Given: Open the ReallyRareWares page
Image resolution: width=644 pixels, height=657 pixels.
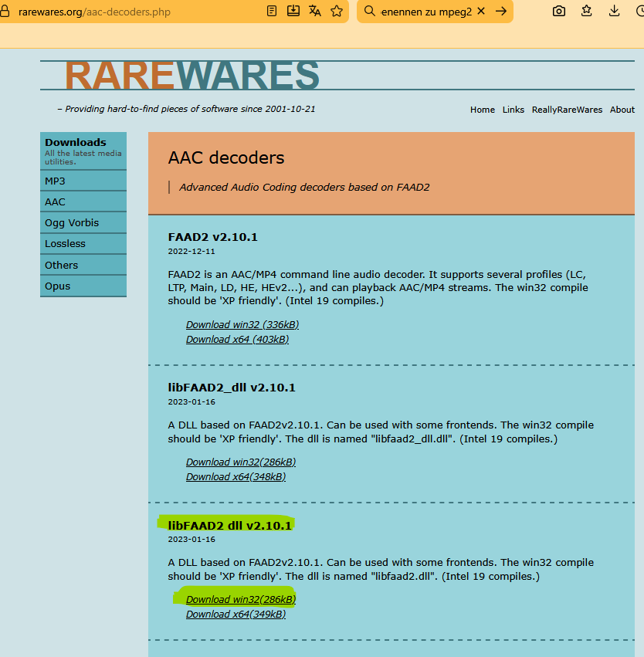Looking at the screenshot, I should point(567,110).
